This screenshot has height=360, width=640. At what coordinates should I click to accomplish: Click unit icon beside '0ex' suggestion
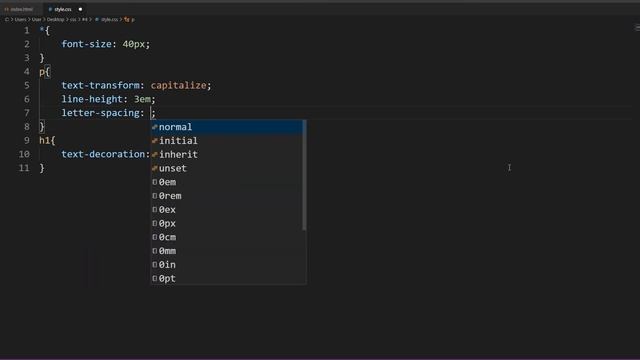pos(155,210)
